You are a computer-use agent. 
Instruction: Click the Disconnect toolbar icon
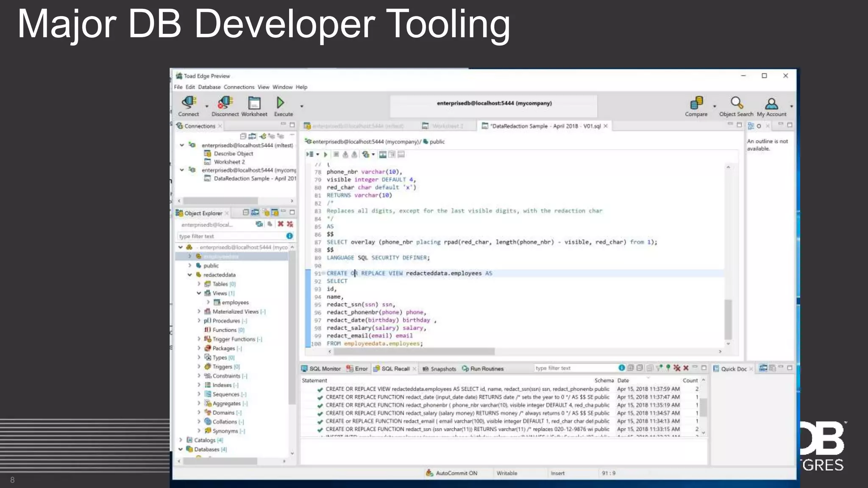225,103
